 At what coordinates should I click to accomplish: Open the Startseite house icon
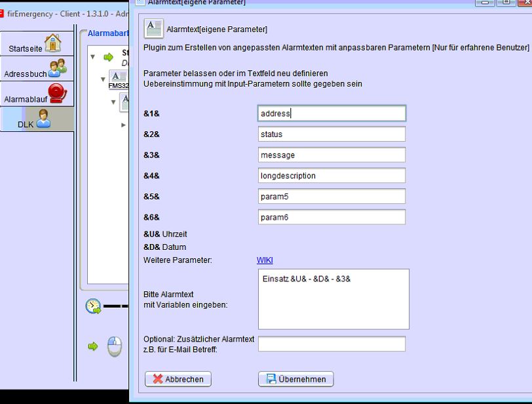pos(52,43)
